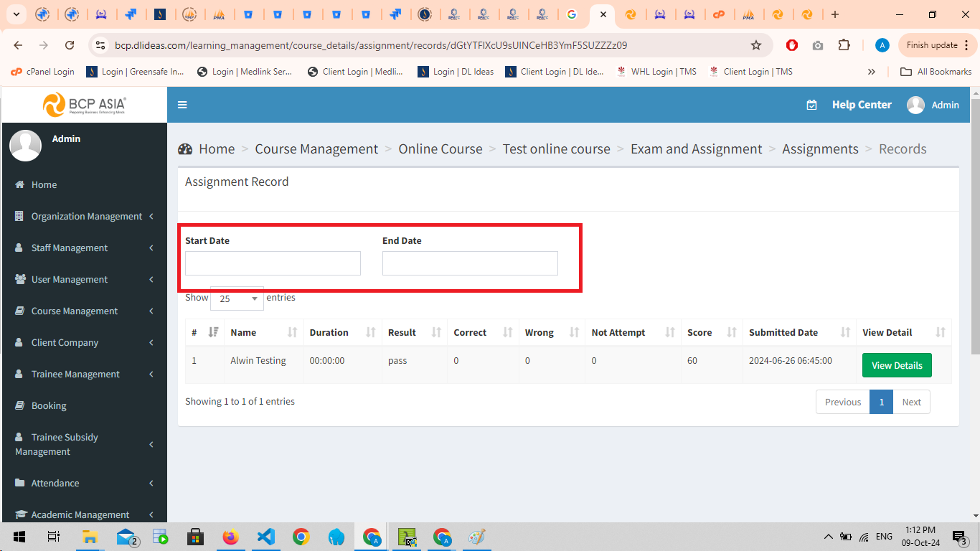Screen dimensions: 980x551
Task: Expand the User Management sidebar menu
Action: pyautogui.click(x=84, y=279)
